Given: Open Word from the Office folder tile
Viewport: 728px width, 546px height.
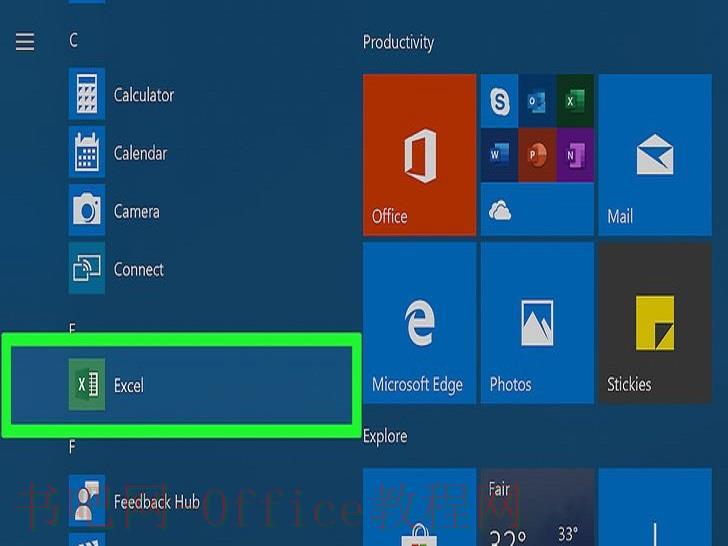Looking at the screenshot, I should pos(500,155).
